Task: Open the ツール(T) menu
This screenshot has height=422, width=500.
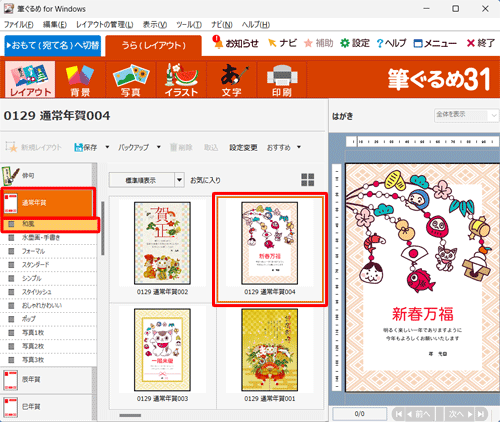Action: click(x=189, y=25)
